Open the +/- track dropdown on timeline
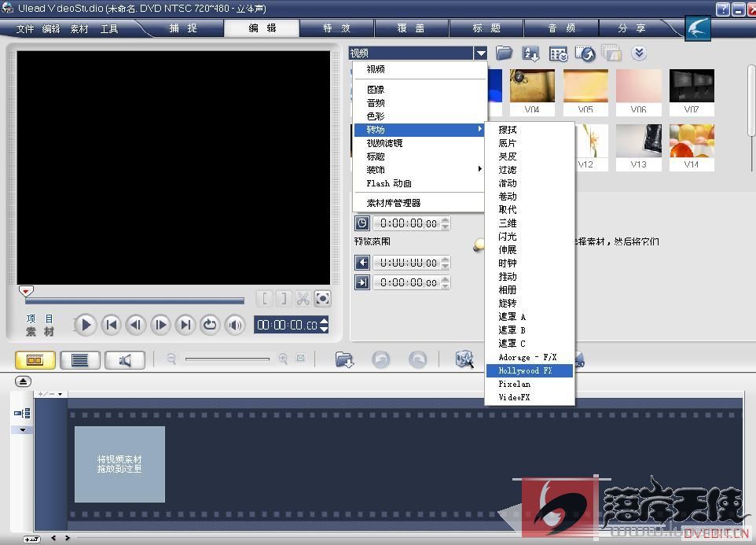 coord(50,394)
